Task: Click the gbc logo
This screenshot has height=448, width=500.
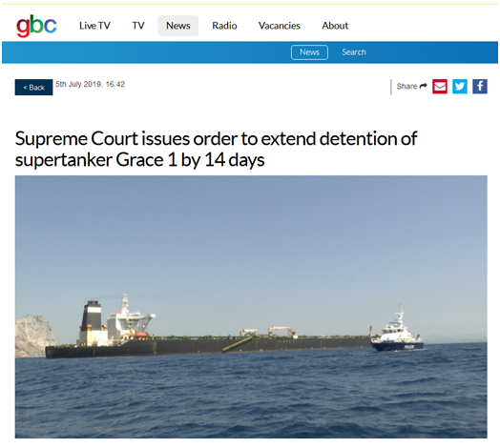Action: (36, 26)
